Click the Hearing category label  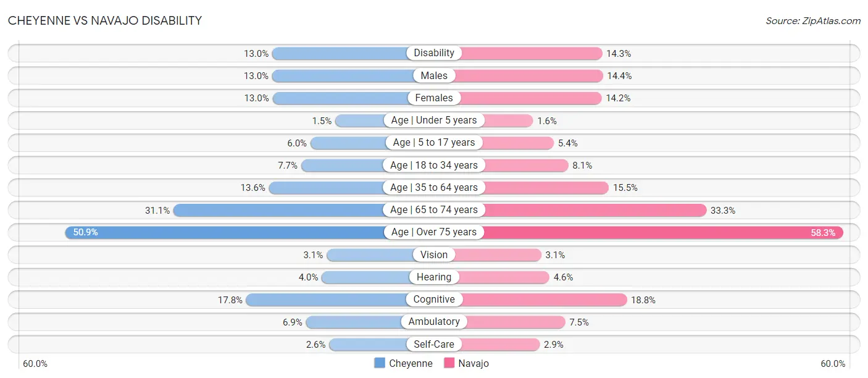tap(434, 277)
